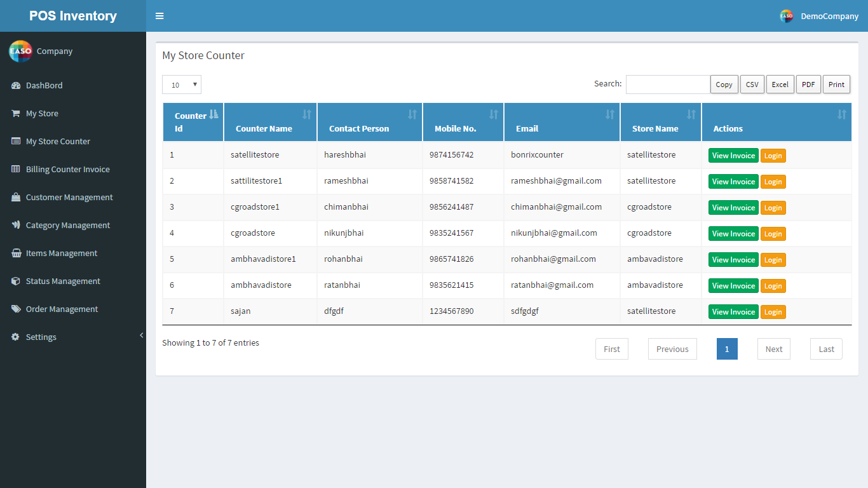Viewport: 868px width, 488px height.
Task: Go to the Last pagination page
Action: (827, 349)
